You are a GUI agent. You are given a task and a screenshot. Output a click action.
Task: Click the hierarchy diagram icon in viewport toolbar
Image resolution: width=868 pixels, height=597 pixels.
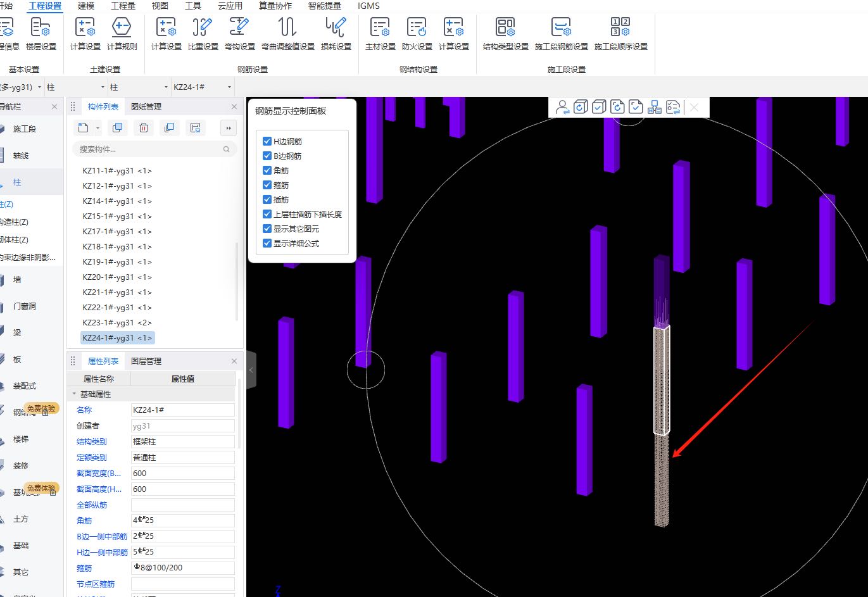click(655, 107)
